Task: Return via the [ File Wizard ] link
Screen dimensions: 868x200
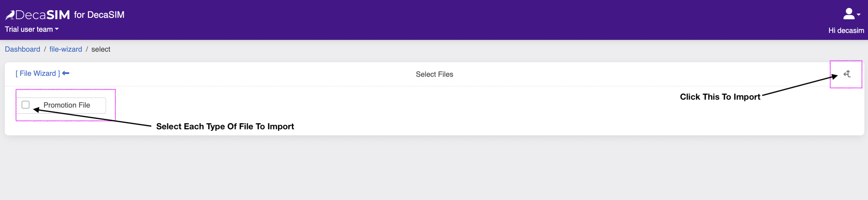Action: pyautogui.click(x=38, y=73)
